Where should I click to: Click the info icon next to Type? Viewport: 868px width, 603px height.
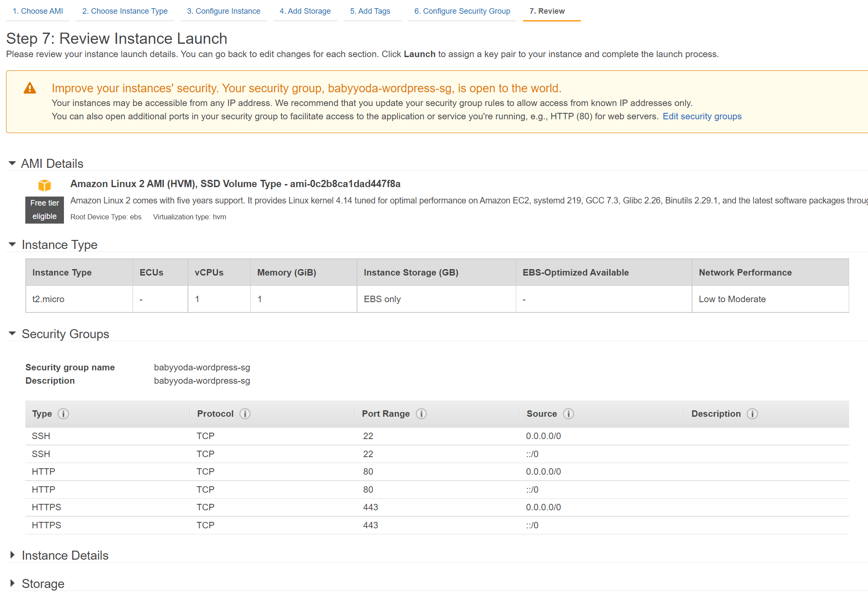[63, 414]
